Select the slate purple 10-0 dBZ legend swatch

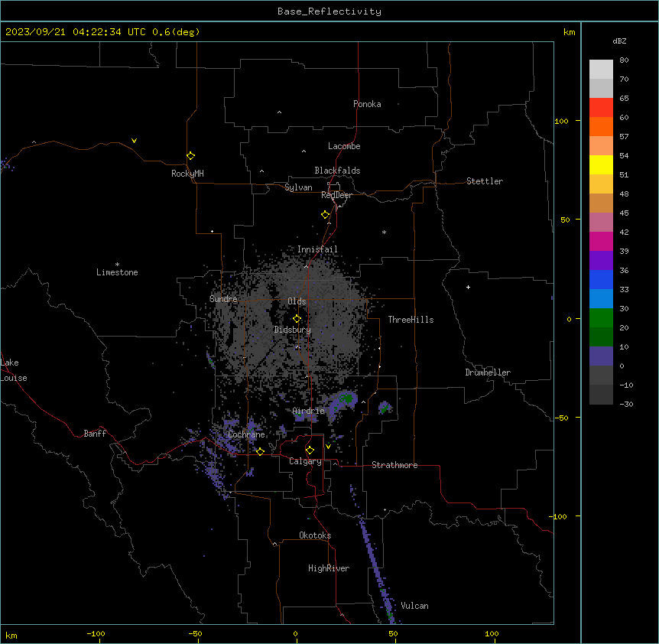point(601,356)
